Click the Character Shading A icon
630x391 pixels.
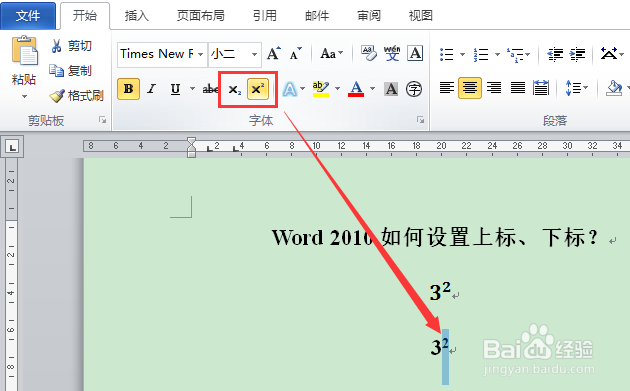point(391,89)
